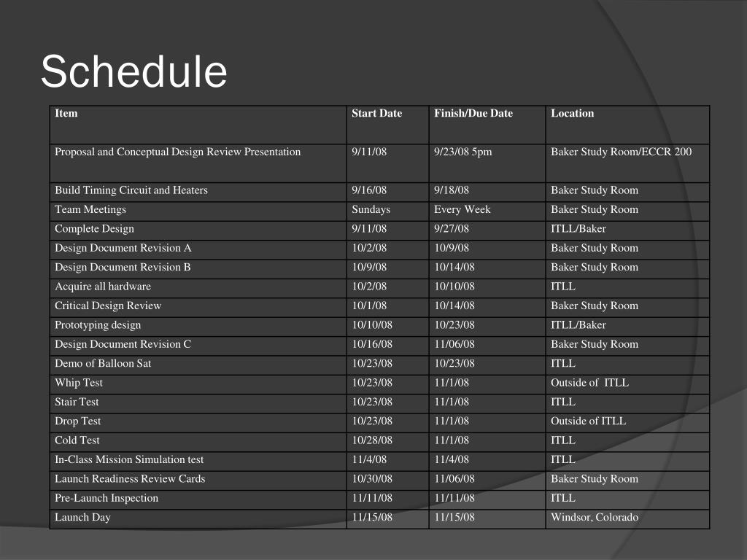
Task: Click the 9/16/08 start date cell
Action: (x=369, y=190)
